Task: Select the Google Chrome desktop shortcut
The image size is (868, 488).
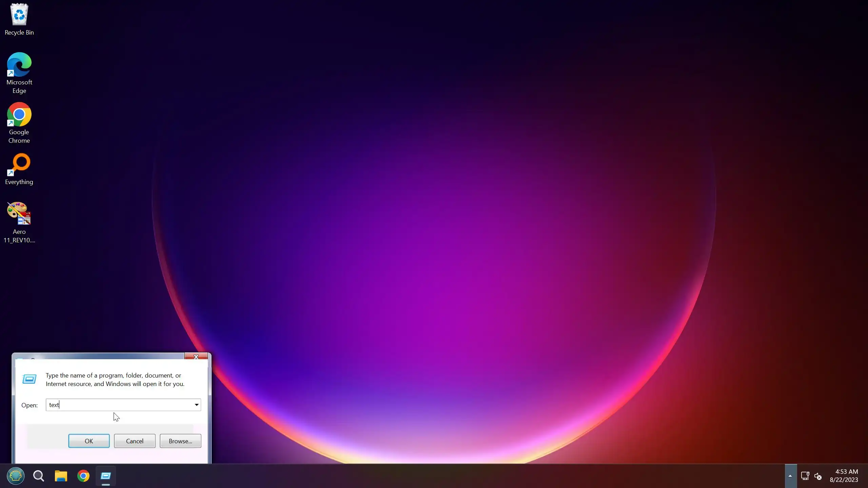Action: pos(19,123)
